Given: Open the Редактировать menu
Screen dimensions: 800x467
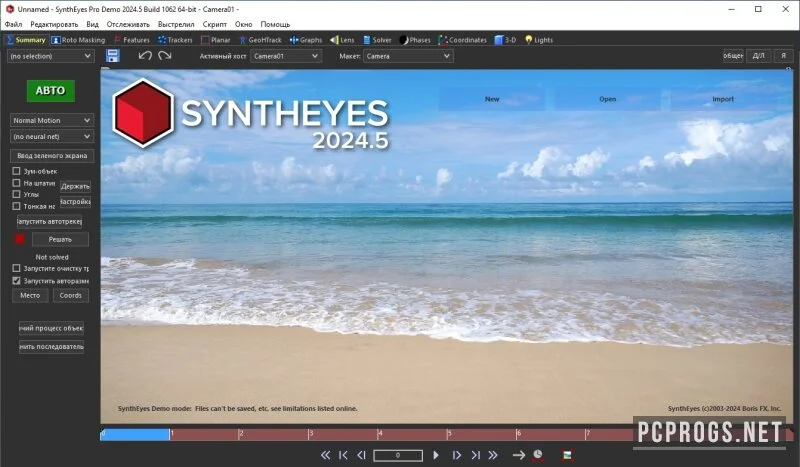Looking at the screenshot, I should [x=54, y=24].
